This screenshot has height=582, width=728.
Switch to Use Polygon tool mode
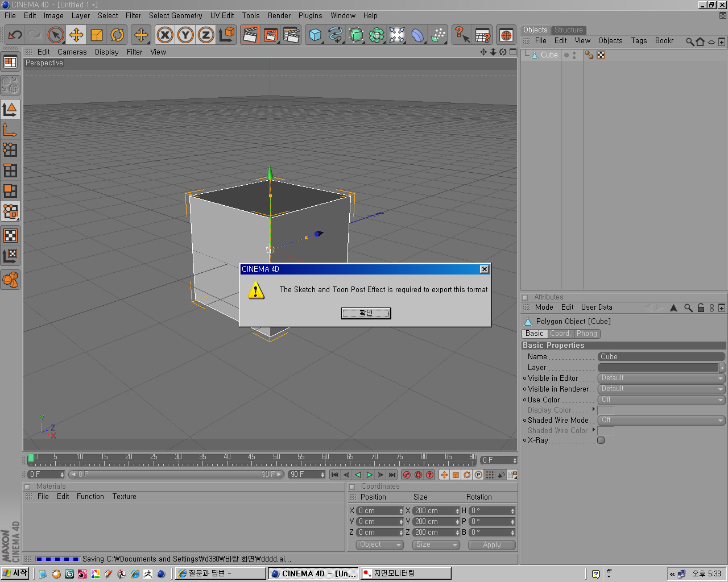10,191
